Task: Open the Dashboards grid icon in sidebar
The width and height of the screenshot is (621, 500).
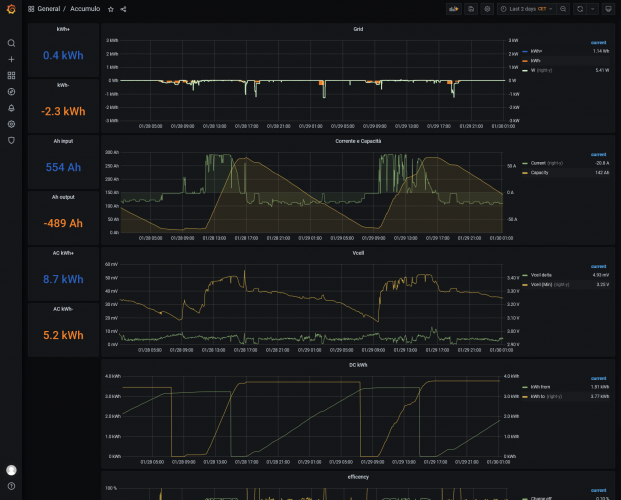Action: pos(11,75)
